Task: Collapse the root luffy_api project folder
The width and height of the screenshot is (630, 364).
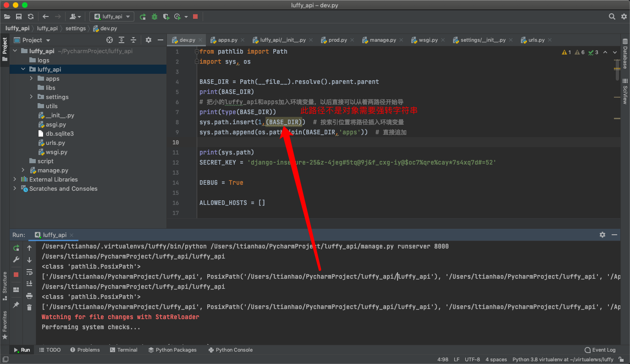Action: [15, 51]
